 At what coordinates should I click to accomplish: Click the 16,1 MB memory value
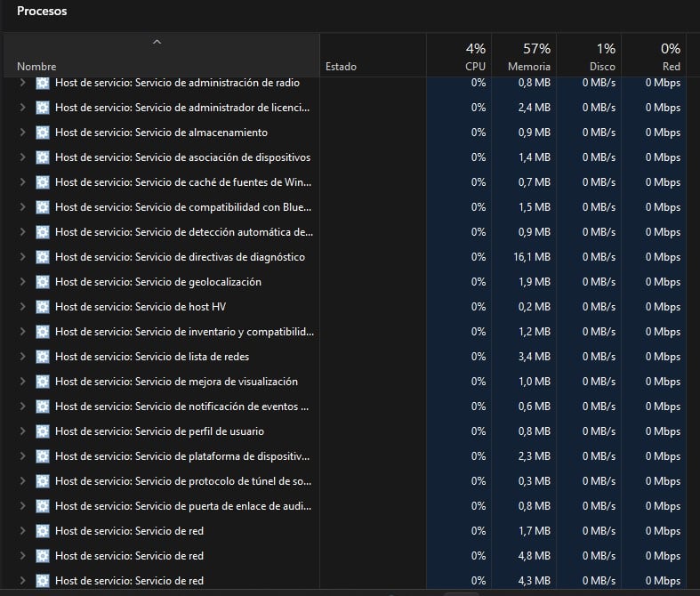532,257
